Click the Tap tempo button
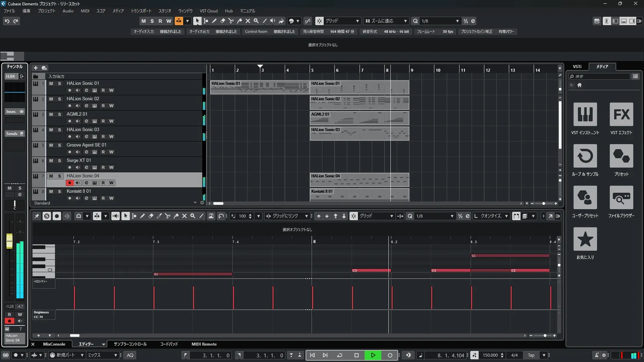Image resolution: width=644 pixels, height=362 pixels. coord(531,355)
